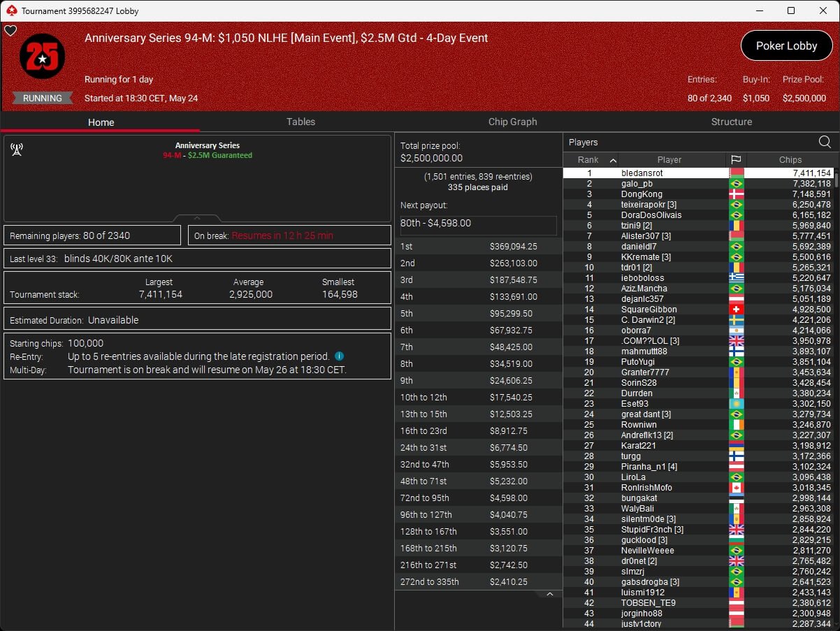The image size is (840, 631).
Task: Collapse the payout list chevron
Action: [x=549, y=594]
